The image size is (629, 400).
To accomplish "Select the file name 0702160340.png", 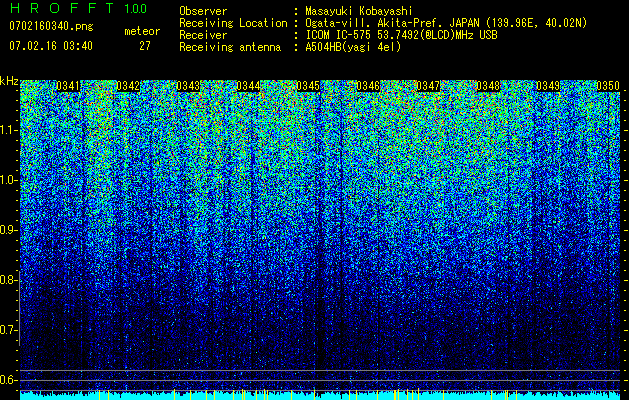I will pyautogui.click(x=51, y=26).
